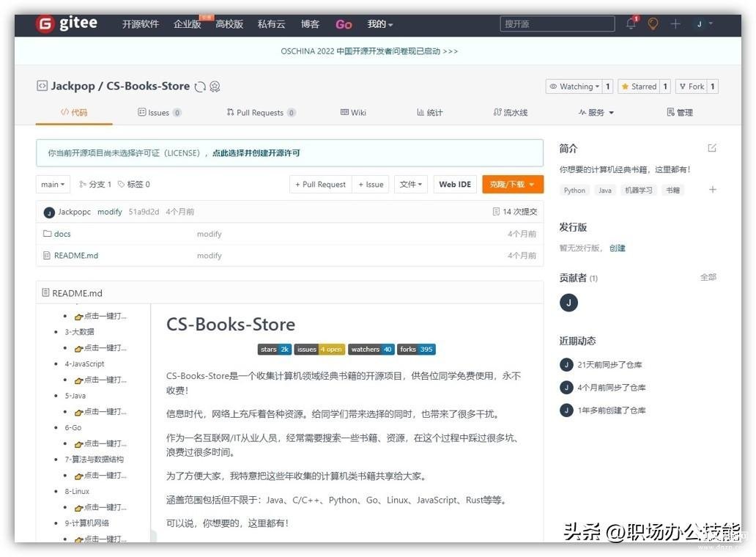756x557 pixels.
Task: Click the OSCHINA 2022 survey announcement link
Action: coord(369,51)
